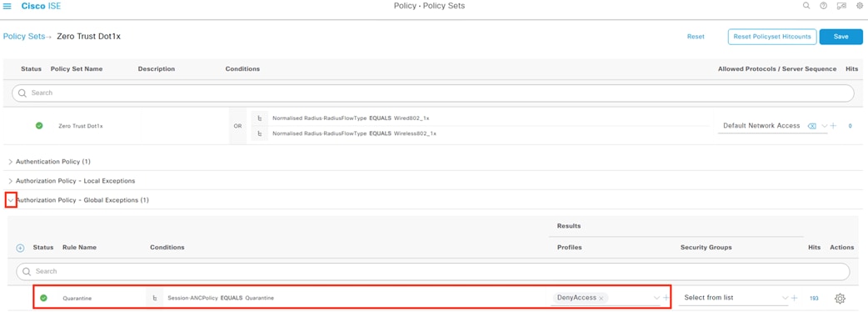868x312 pixels.
Task: Go back to Policy Sets breadcrumb
Action: click(24, 36)
